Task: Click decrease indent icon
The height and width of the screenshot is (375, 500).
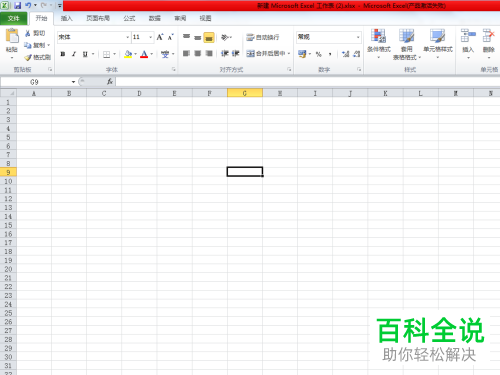Action: tap(225, 53)
